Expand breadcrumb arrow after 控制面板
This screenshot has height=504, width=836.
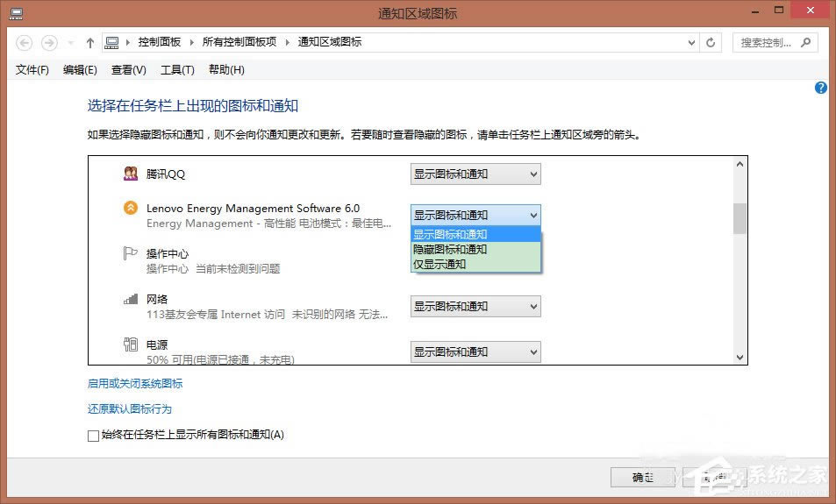click(x=192, y=43)
